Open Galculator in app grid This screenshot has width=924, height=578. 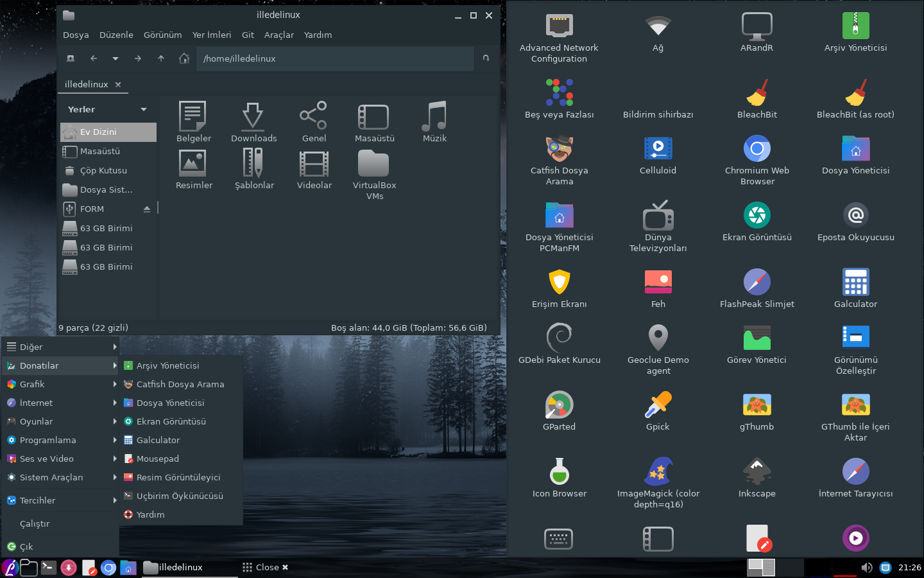[x=855, y=289]
